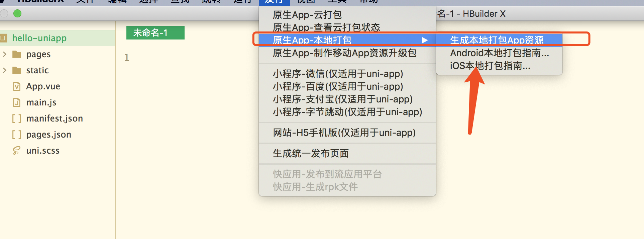Open main.js in the file tree
644x239 pixels.
[x=41, y=102]
